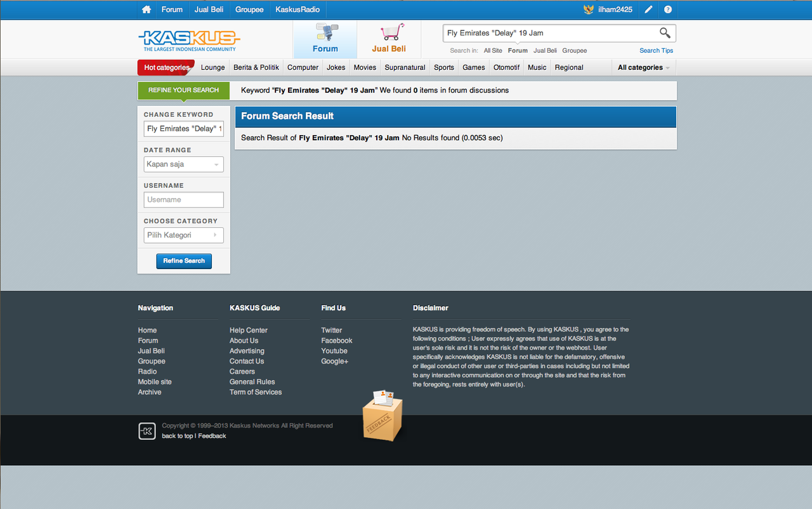Image resolution: width=812 pixels, height=509 pixels.
Task: Go to the home icon in the top bar
Action: point(147,10)
